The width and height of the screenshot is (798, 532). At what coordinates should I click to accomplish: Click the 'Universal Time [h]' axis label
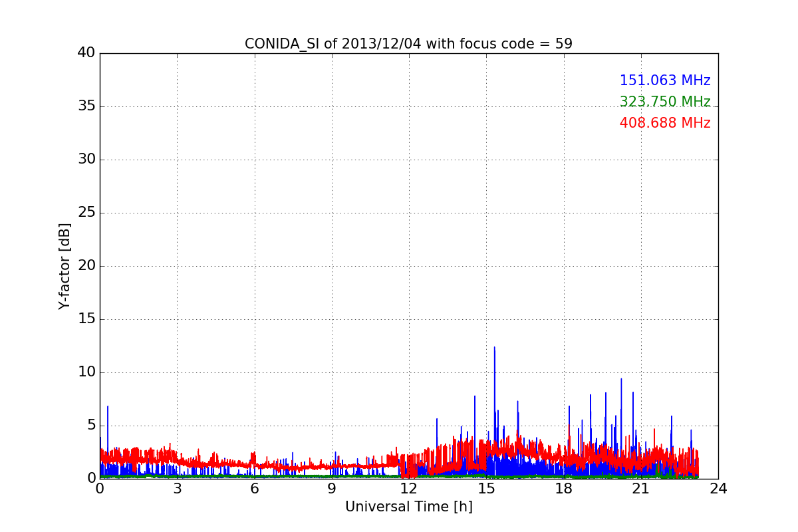[x=409, y=507]
